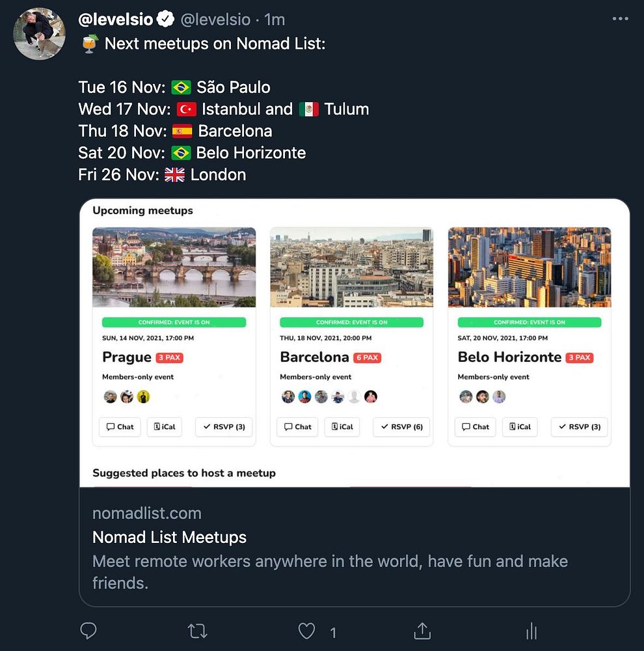Open the Nomad List Meetups link title
This screenshot has height=651, width=644.
pyautogui.click(x=169, y=537)
